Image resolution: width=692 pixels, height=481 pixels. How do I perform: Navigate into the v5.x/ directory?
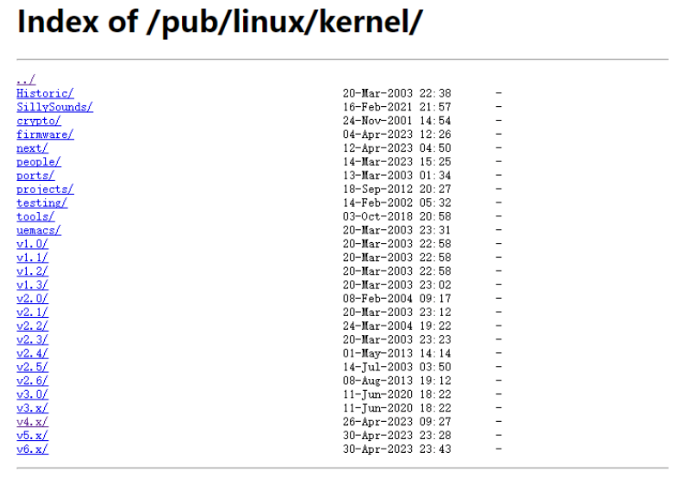(x=32, y=435)
